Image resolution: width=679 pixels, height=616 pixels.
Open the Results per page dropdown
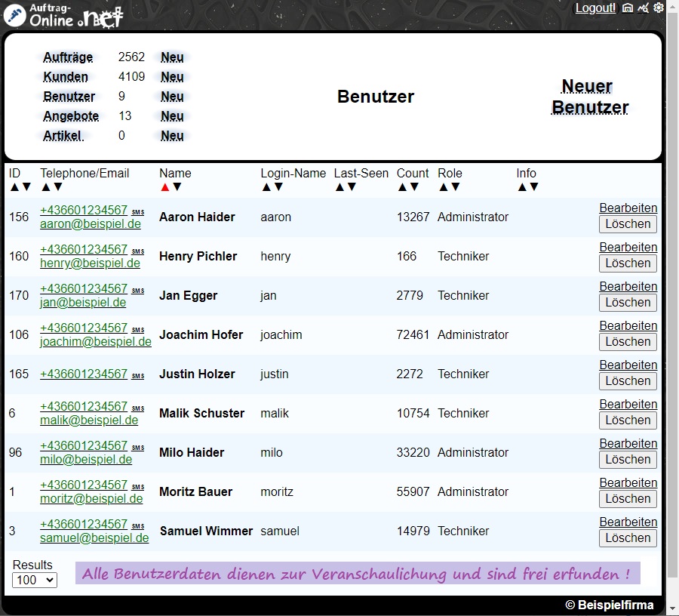35,580
